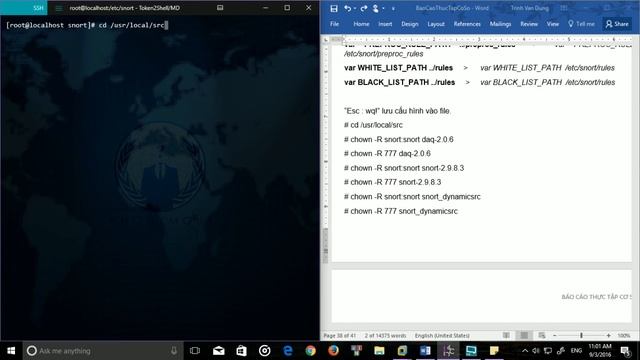Switch to the Layout ribbon tab
The width and height of the screenshot is (640, 360).
pos(436,24)
